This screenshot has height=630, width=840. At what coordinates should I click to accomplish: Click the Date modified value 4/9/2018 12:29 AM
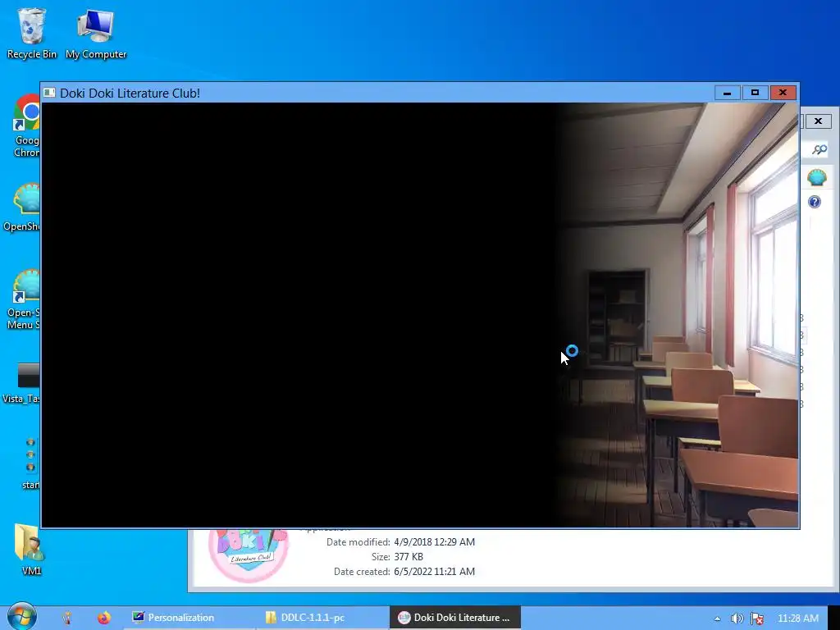pos(435,542)
